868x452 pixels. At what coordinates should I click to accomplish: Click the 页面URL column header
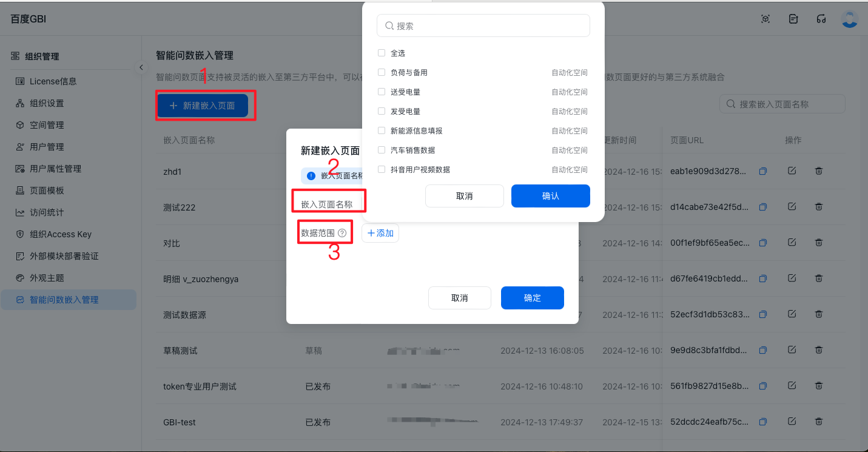[x=687, y=140]
